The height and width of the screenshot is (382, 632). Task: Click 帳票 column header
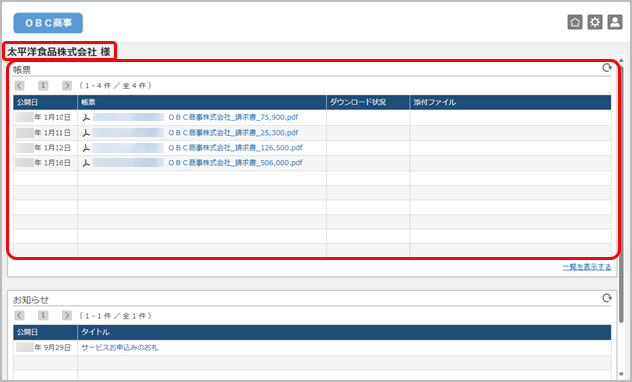202,102
